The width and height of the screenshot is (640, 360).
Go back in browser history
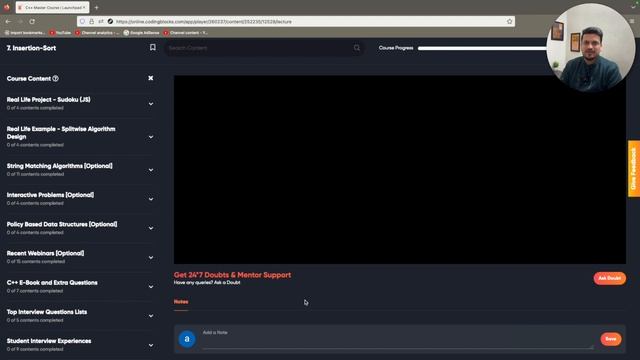tap(8, 21)
